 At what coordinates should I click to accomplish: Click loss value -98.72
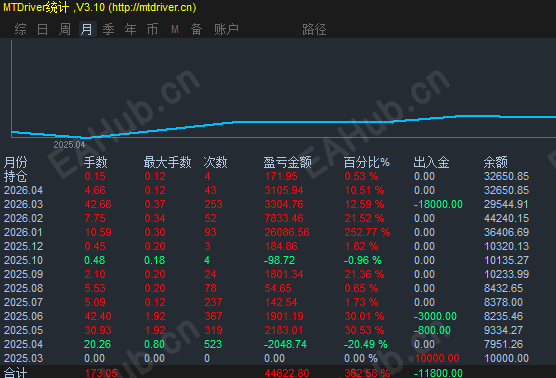coord(279,260)
